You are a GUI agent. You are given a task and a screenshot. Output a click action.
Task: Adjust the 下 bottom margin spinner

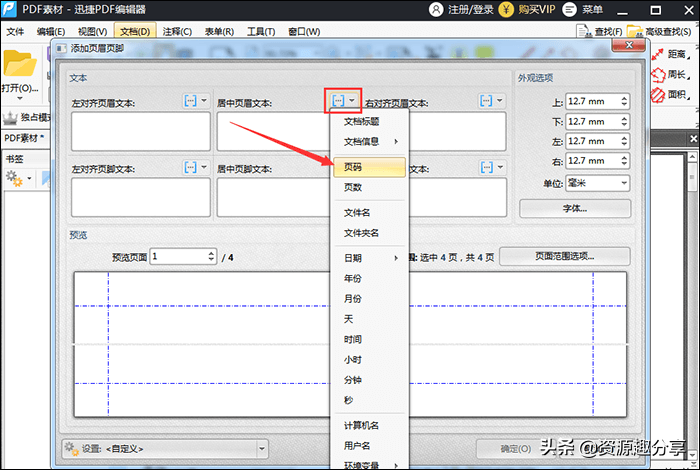click(x=624, y=121)
